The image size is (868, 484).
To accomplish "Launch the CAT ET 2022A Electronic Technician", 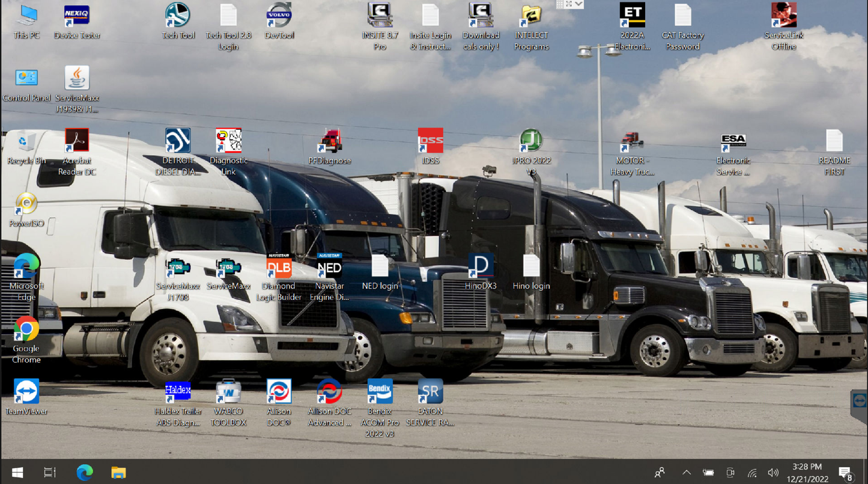I will 632,27.
